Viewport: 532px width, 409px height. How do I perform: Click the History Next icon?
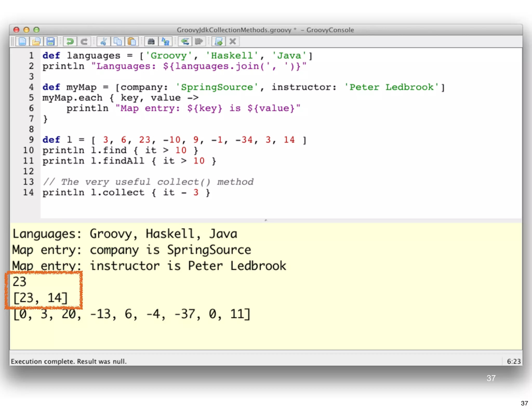point(199,42)
